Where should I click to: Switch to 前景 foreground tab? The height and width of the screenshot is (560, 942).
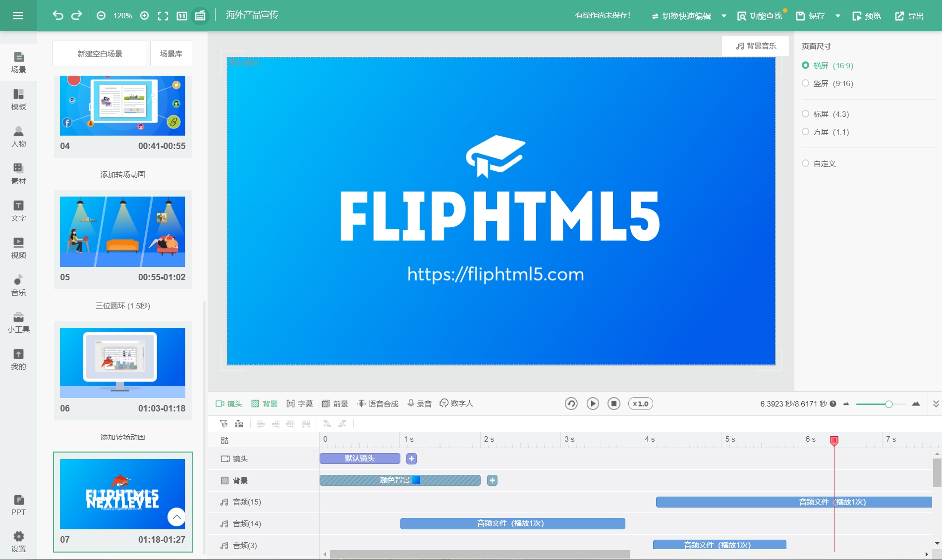click(335, 404)
